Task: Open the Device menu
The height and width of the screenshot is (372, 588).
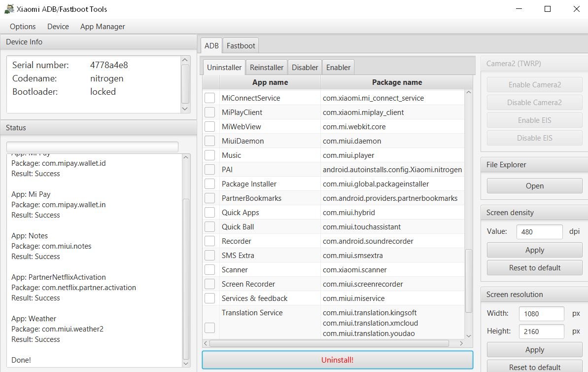Action: 58,26
